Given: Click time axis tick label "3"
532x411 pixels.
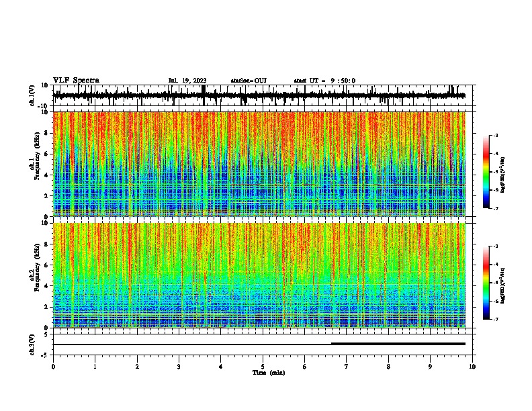Looking at the screenshot, I should [179, 367].
